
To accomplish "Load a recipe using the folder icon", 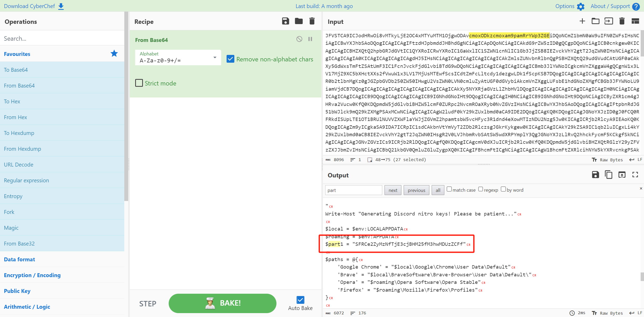I will pyautogui.click(x=299, y=21).
